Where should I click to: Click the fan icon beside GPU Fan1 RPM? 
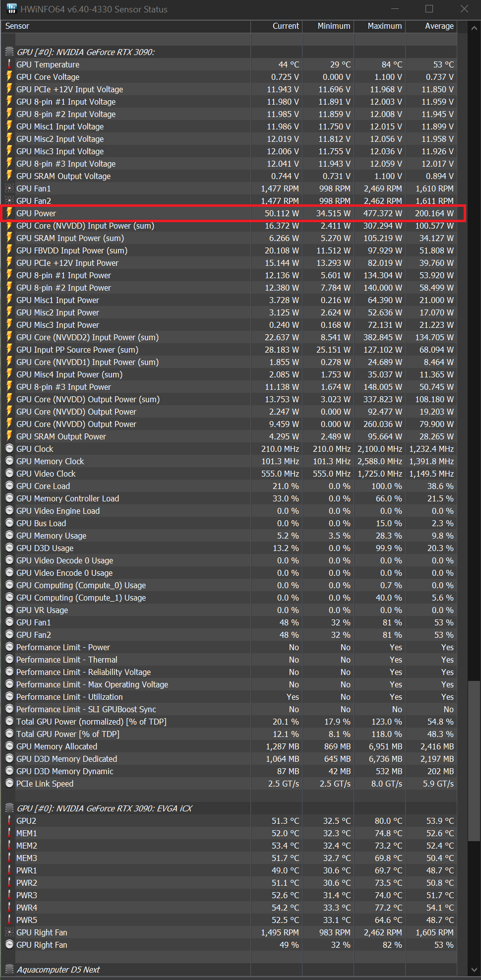pos(9,188)
